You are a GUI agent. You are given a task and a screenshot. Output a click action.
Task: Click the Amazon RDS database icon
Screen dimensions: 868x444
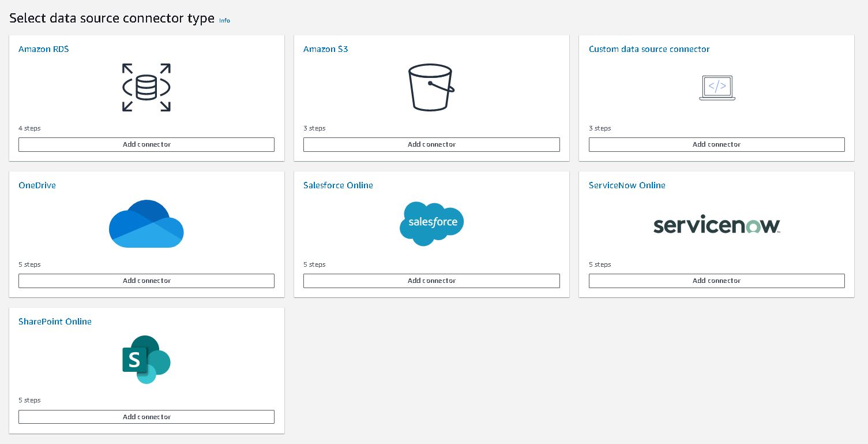146,87
